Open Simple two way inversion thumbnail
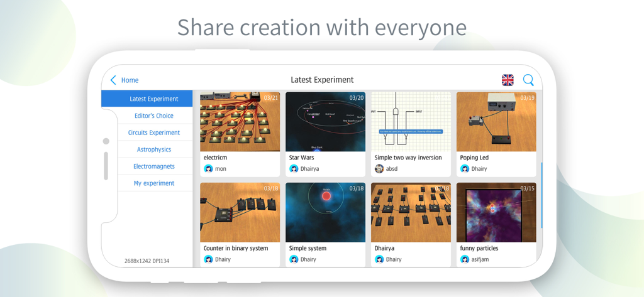Screen dimensions: 644x297 (x=411, y=121)
